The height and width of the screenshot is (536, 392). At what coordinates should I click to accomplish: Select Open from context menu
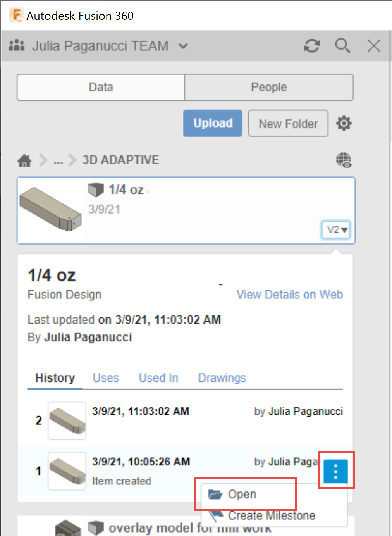coord(242,494)
